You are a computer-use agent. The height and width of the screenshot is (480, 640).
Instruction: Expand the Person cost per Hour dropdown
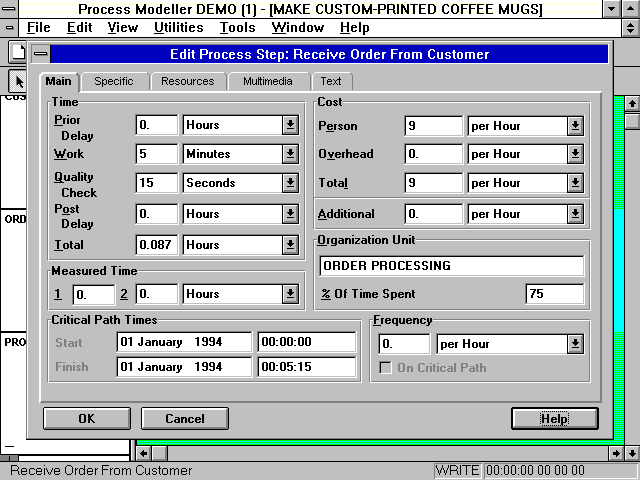pos(575,126)
